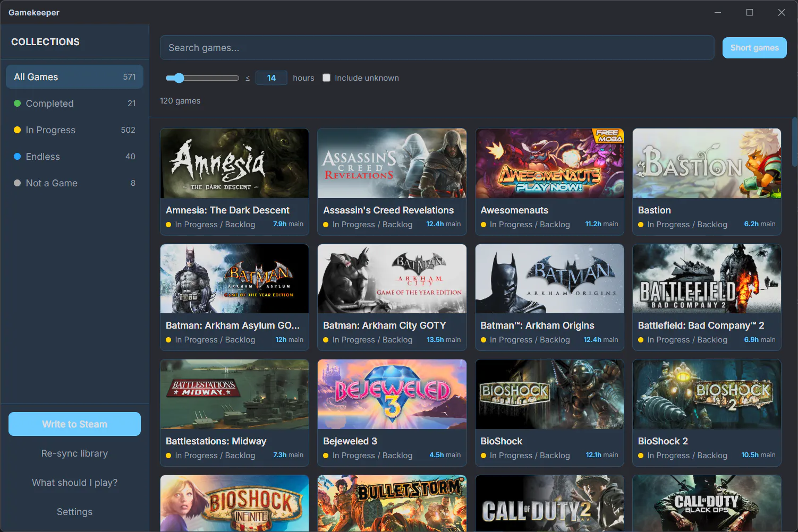Open the Completed collection
The height and width of the screenshot is (532, 798).
point(74,104)
